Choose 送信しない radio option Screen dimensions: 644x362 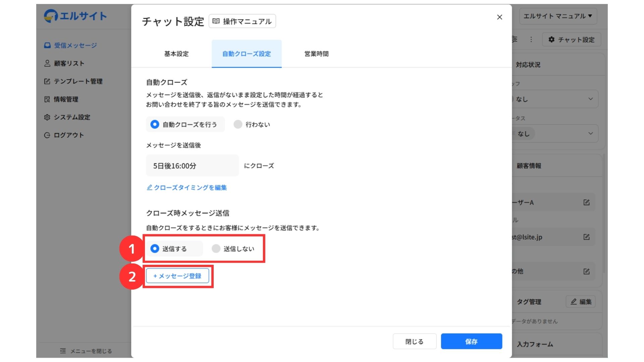point(216,249)
